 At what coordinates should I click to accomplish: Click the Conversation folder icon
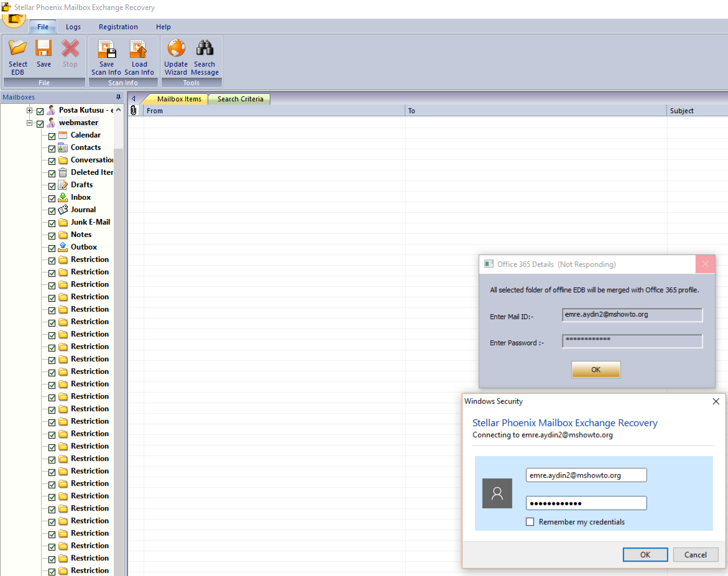[x=63, y=160]
